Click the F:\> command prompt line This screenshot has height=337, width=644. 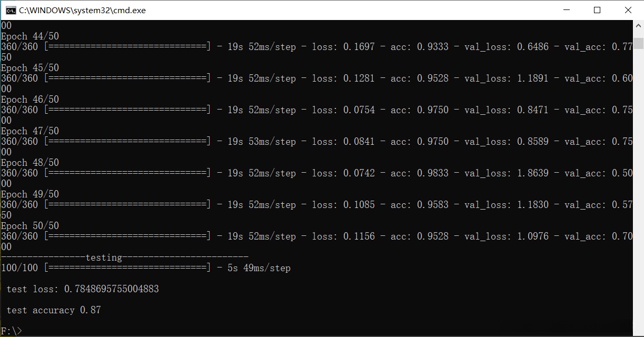[12, 331]
